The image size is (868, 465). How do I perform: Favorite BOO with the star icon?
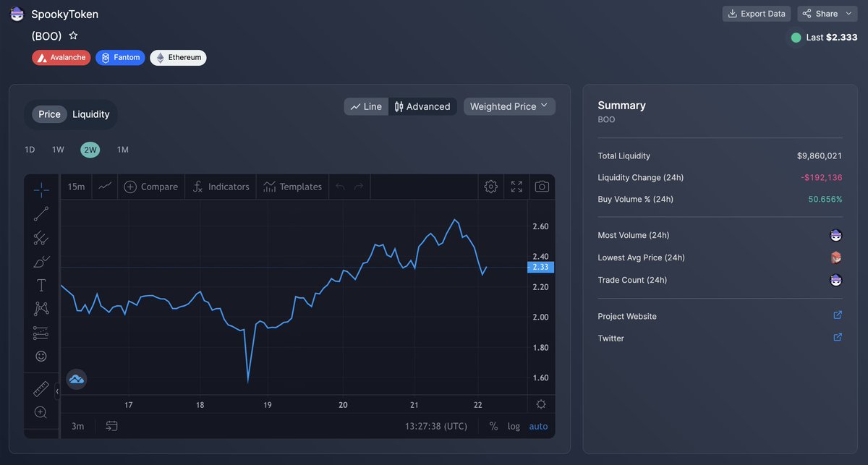[73, 35]
